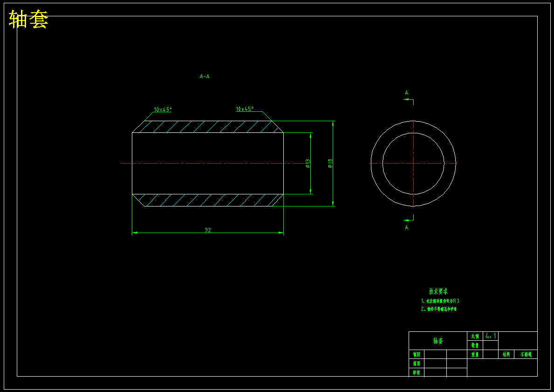The height and width of the screenshot is (392, 554).
Task: Click the 32 length dimension value
Action: [208, 230]
